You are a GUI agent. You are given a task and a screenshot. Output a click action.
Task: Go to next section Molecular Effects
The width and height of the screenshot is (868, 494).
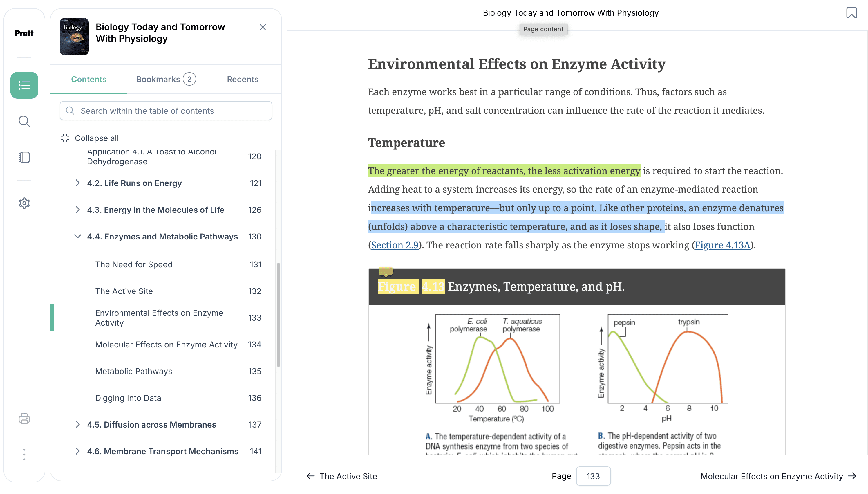click(x=778, y=476)
